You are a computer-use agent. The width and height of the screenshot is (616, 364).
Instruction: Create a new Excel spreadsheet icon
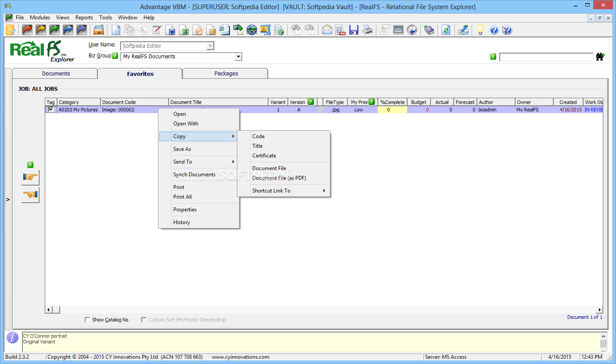point(184,30)
